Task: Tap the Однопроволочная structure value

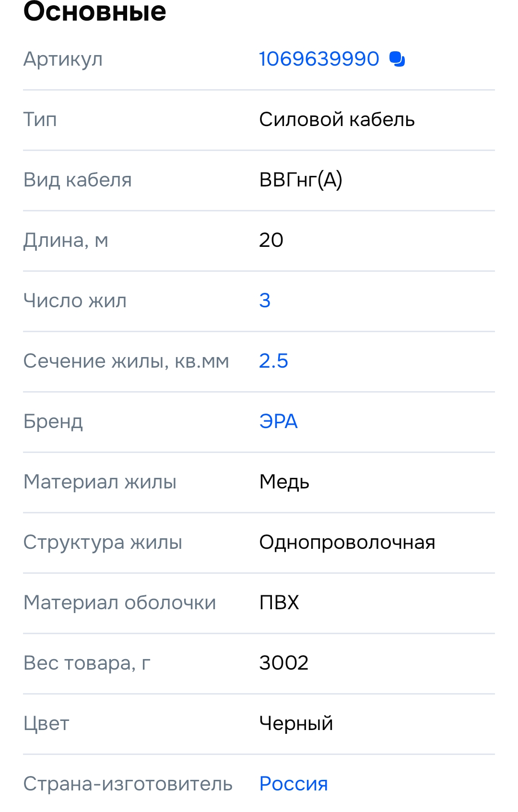Action: [347, 542]
